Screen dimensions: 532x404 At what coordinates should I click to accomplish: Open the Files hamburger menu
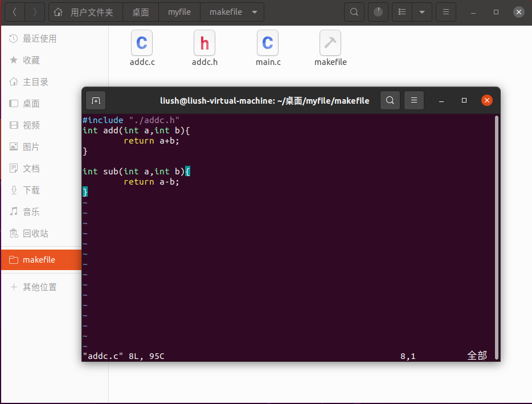[446, 11]
